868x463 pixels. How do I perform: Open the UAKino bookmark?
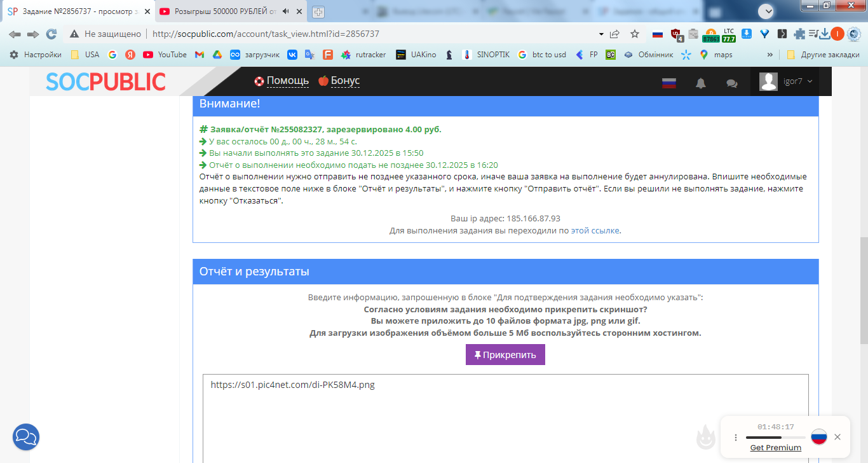tap(416, 55)
